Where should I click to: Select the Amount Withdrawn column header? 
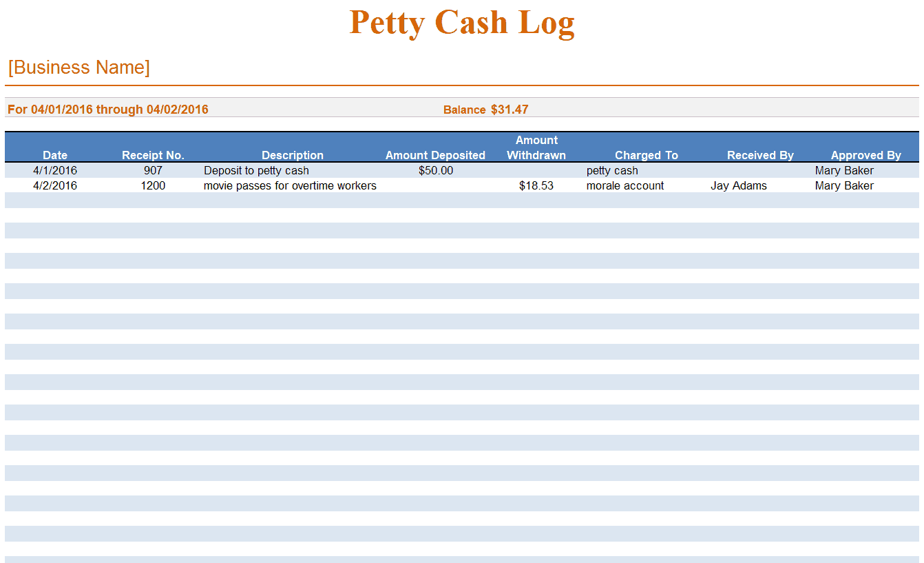[536, 147]
